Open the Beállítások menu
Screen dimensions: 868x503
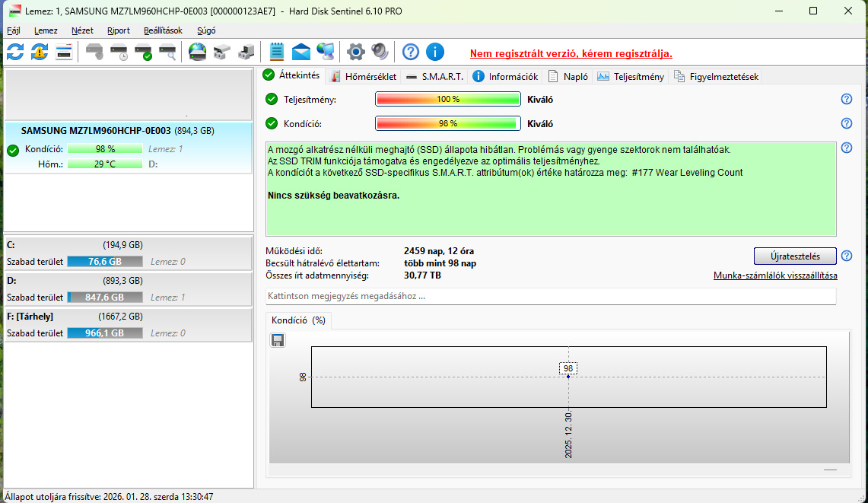pyautogui.click(x=164, y=30)
